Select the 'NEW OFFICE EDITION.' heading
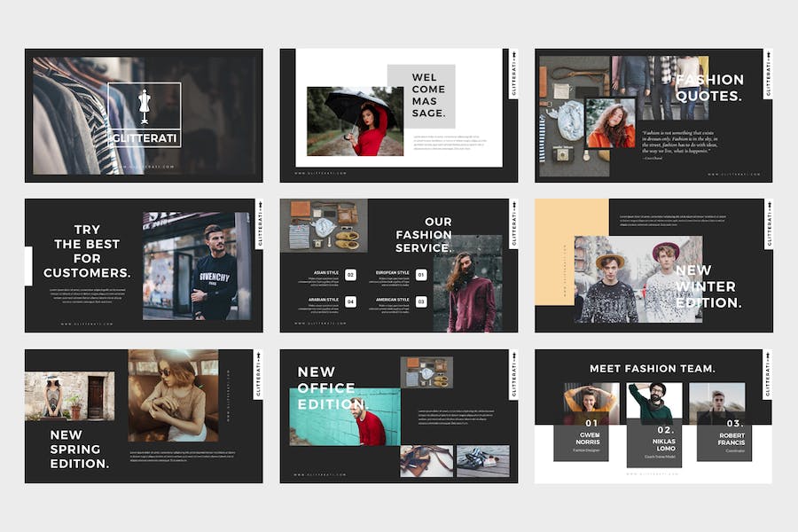This screenshot has width=798, height=532. coord(332,388)
